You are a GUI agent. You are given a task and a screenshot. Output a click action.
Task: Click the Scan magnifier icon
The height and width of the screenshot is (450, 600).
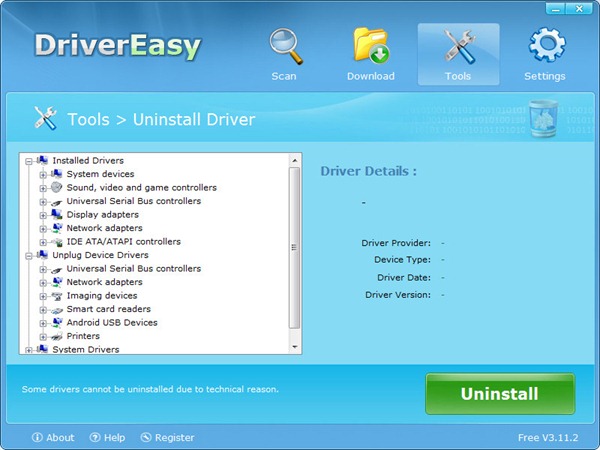point(286,46)
